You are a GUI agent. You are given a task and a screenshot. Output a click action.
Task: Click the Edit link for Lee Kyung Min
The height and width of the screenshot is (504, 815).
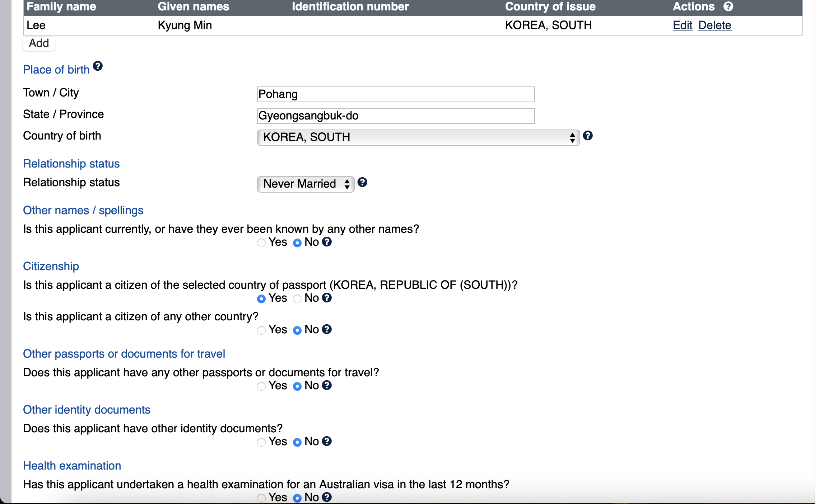(x=682, y=25)
